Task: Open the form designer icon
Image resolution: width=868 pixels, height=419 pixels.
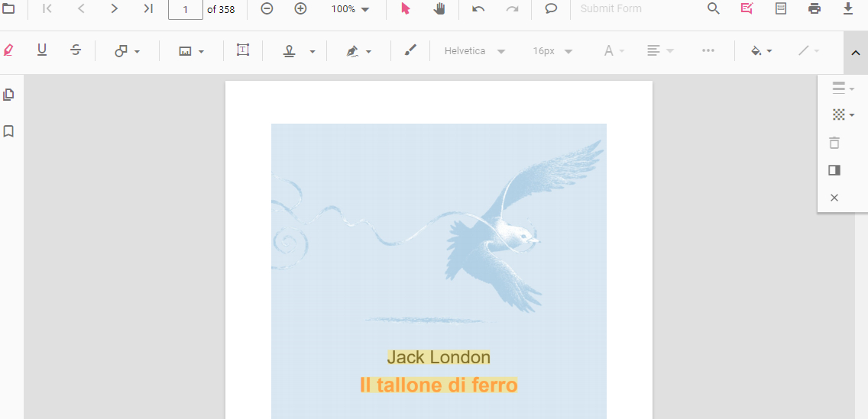Action: coord(781,9)
